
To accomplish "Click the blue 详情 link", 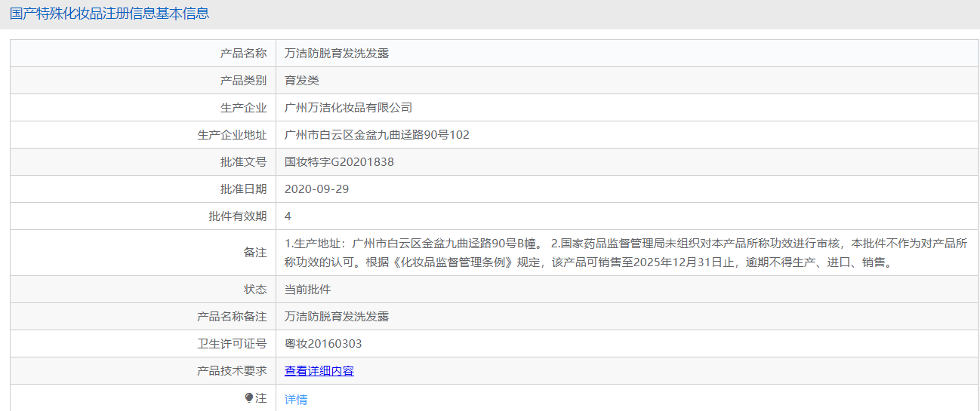I will [296, 400].
